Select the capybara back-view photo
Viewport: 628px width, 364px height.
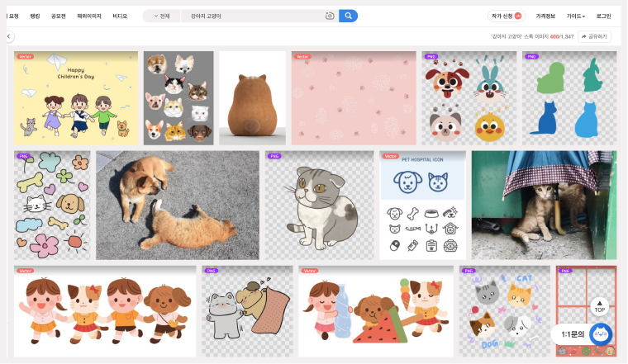tap(252, 98)
